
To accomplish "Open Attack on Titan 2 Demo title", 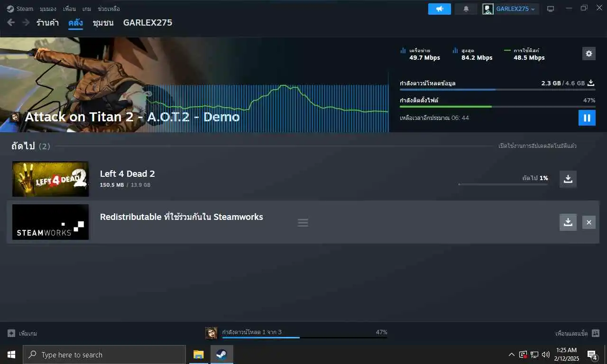I will tap(132, 117).
